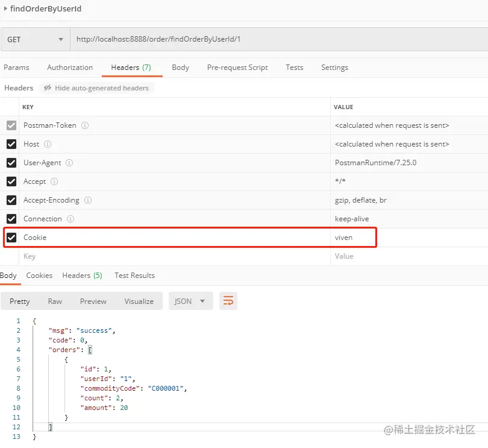488x448 pixels.
Task: Select the Visualize view button
Action: [139, 301]
